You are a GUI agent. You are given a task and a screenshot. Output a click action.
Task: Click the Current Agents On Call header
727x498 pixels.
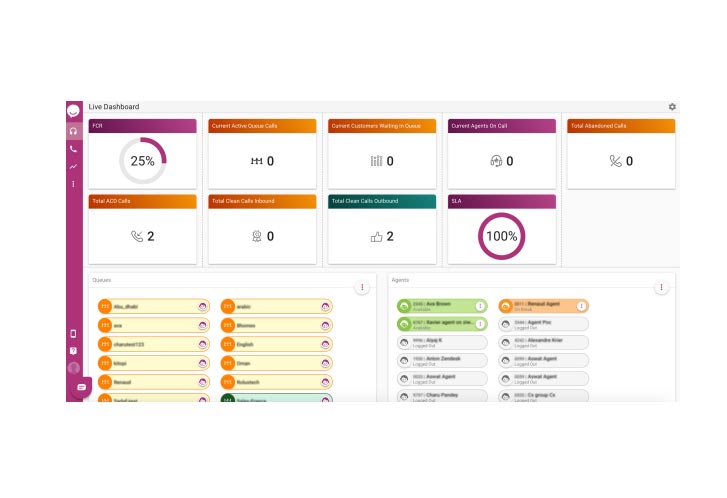[502, 126]
